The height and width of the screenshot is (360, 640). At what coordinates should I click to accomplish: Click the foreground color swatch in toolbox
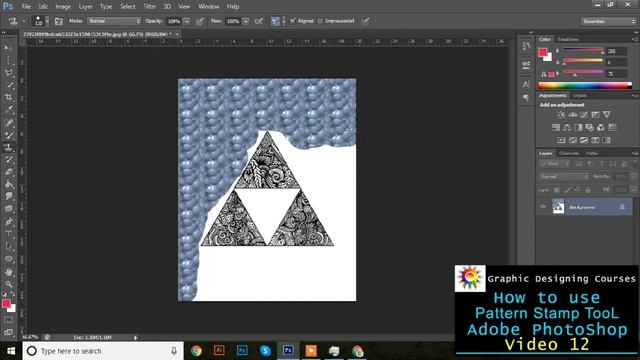[6, 303]
